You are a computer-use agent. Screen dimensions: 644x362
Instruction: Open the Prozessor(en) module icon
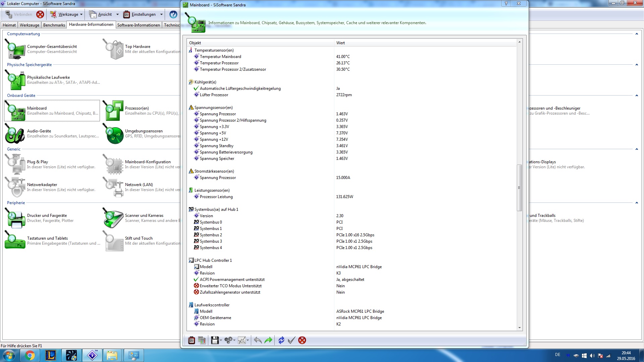pyautogui.click(x=114, y=111)
